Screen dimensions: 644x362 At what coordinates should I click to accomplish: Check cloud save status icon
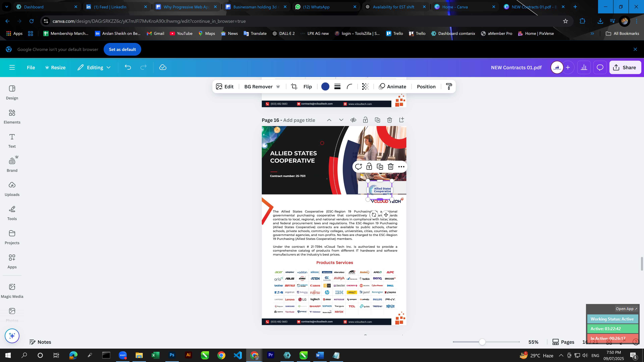point(163,67)
